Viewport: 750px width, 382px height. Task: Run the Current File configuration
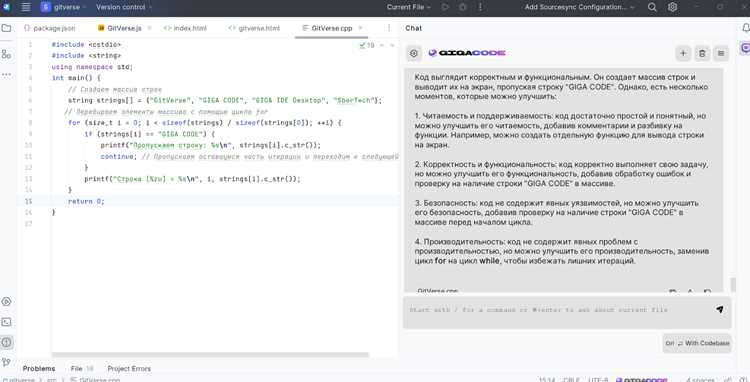(445, 7)
